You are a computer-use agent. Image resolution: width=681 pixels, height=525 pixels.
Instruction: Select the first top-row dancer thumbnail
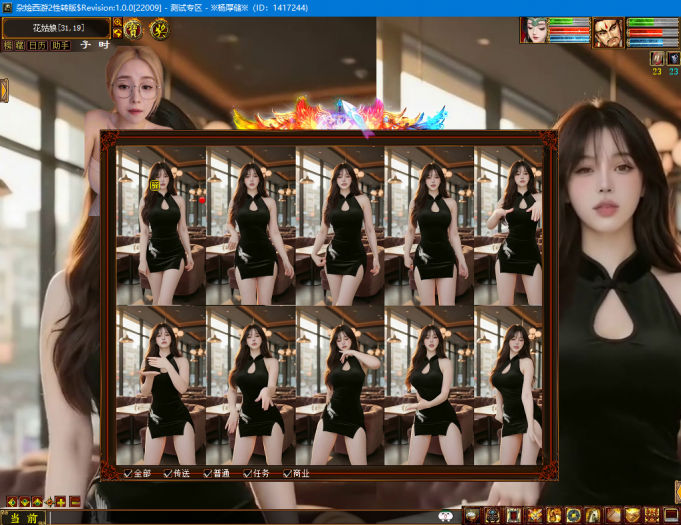pos(160,225)
